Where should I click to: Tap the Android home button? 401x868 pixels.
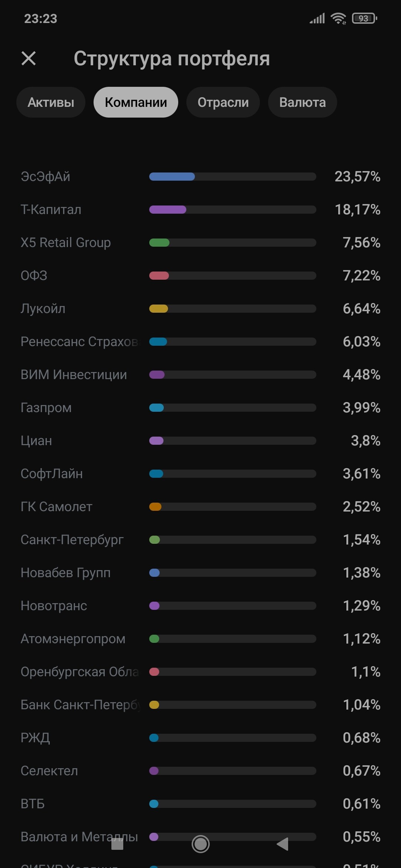point(200,844)
